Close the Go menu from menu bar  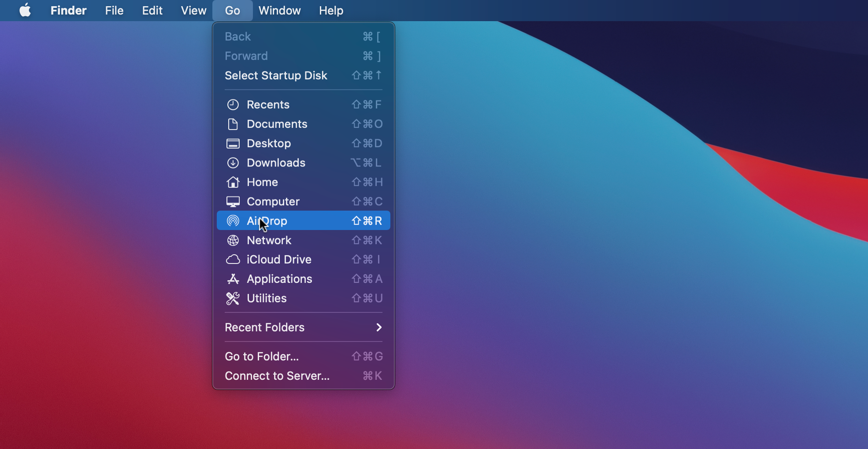(x=232, y=10)
